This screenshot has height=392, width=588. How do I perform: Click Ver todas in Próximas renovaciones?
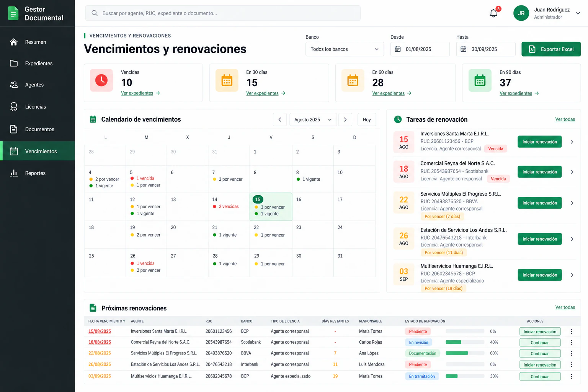tap(565, 307)
